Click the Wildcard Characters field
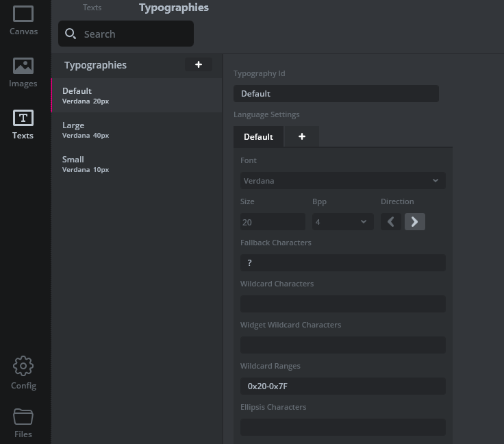 pos(342,304)
